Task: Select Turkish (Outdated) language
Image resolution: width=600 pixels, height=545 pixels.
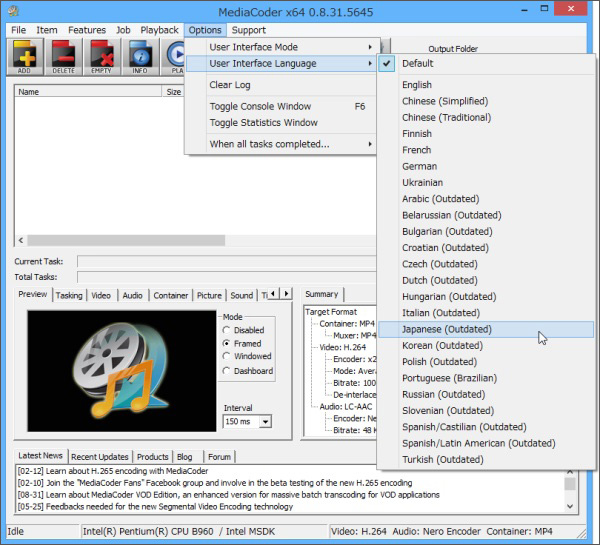Action: 486,460
